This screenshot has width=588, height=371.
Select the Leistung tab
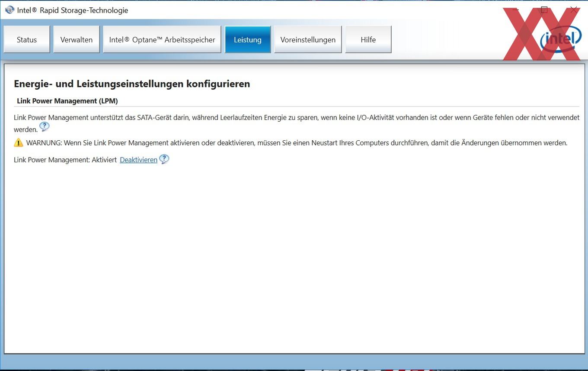pyautogui.click(x=248, y=39)
